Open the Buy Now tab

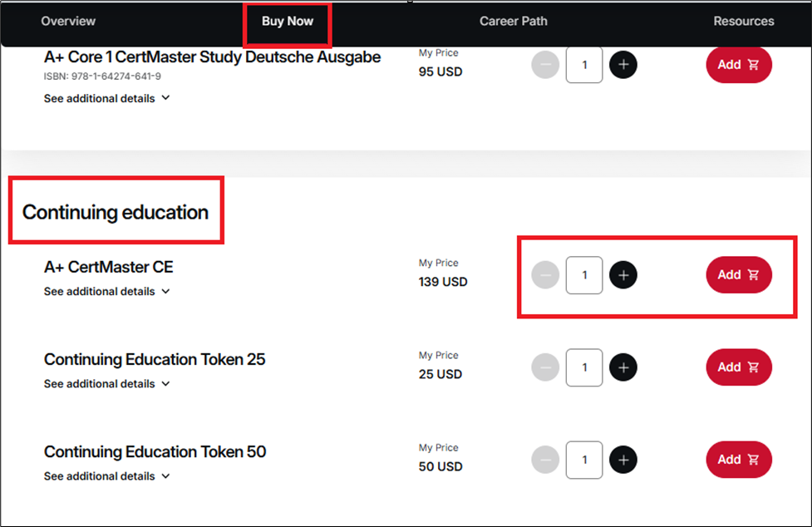(x=288, y=22)
